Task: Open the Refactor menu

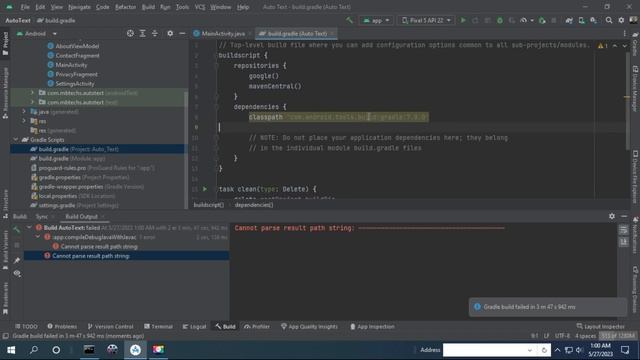Action: pos(125,7)
